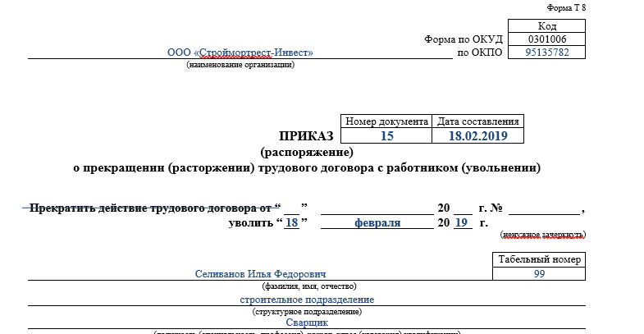
Task: Click the 'Номер документа' header cell
Action: (x=386, y=121)
